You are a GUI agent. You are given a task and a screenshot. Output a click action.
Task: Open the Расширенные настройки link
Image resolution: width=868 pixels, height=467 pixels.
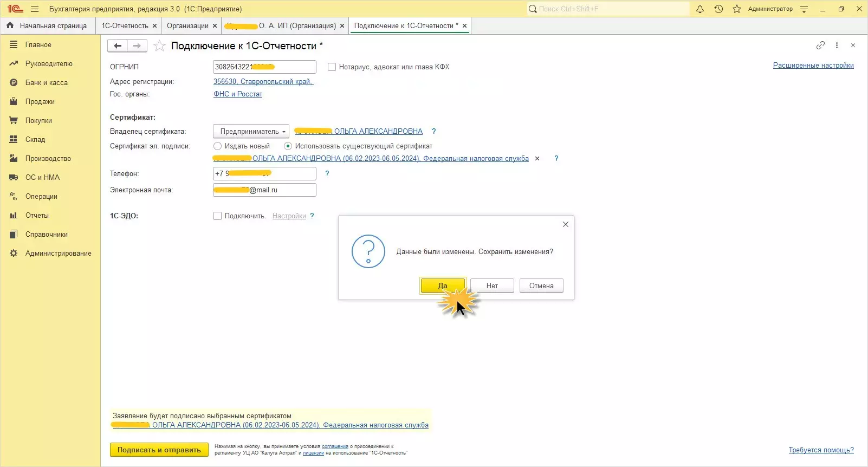click(x=813, y=66)
